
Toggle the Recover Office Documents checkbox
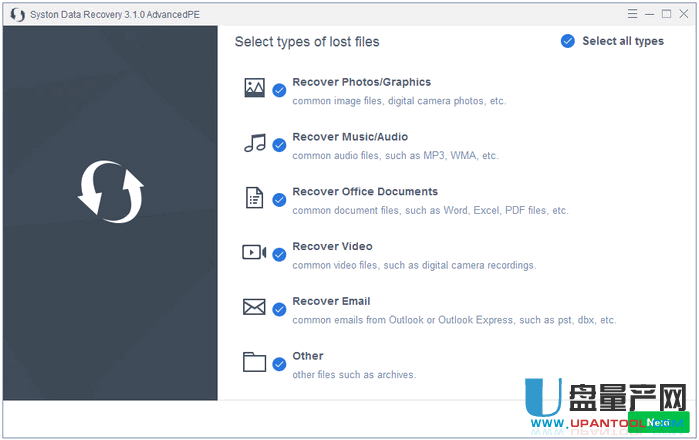click(x=279, y=200)
